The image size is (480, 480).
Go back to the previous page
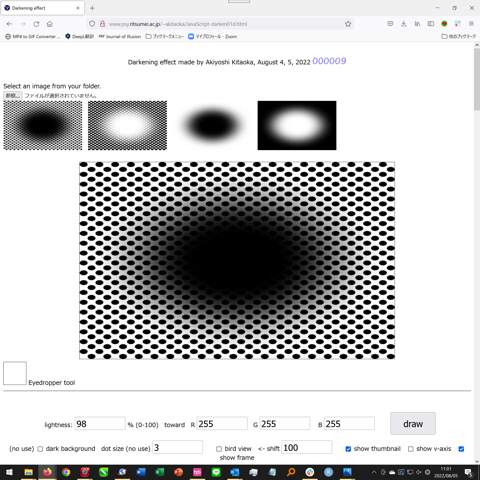(x=9, y=24)
